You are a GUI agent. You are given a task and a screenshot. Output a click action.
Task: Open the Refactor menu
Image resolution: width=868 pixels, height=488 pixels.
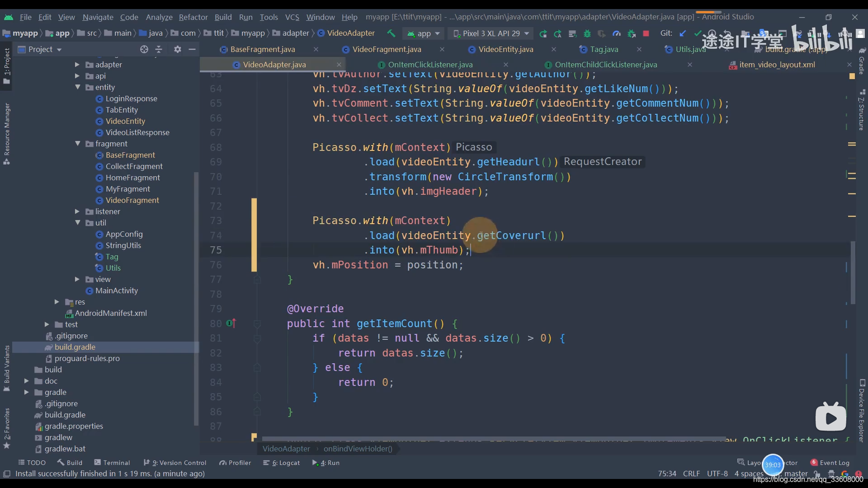point(193,17)
